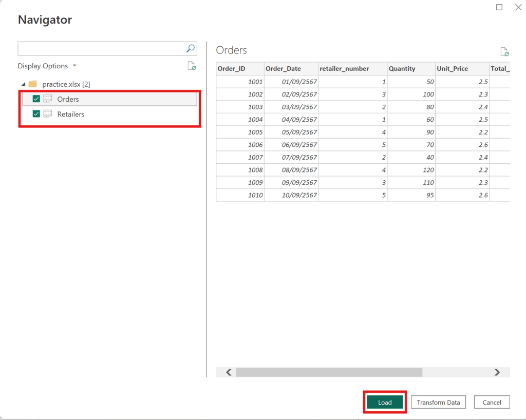
Task: Click the left arrow of the horizontal scrollbar
Action: coord(229,372)
